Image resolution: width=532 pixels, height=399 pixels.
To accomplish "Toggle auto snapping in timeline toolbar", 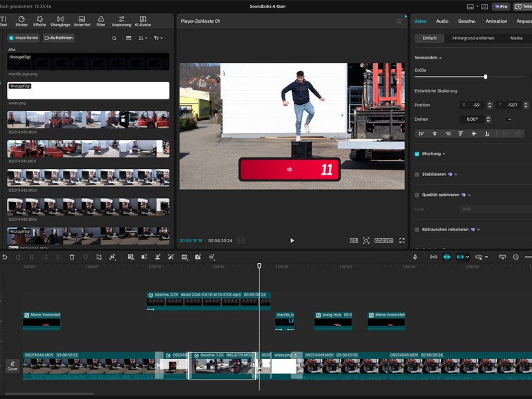I will 447,257.
